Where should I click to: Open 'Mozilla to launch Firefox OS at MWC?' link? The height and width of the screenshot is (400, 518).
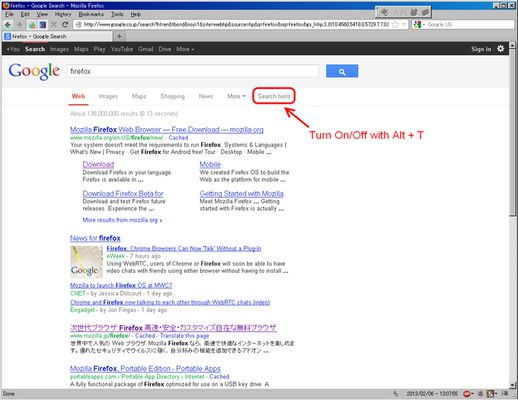click(121, 285)
